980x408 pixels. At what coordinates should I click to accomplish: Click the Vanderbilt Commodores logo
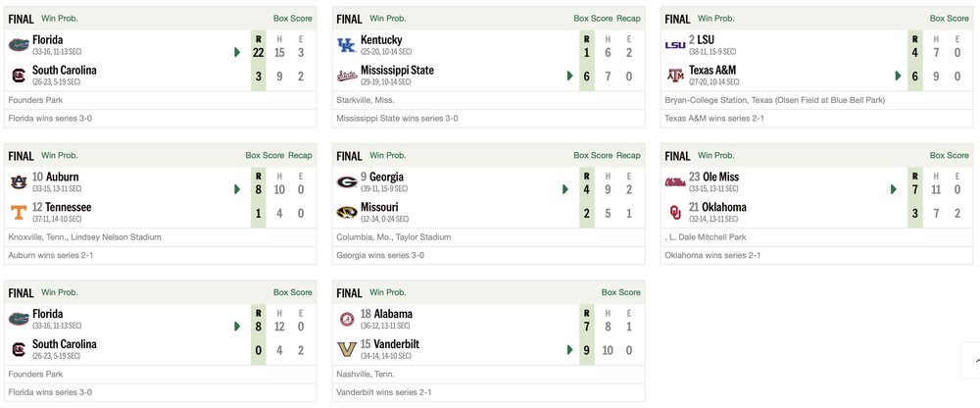click(x=346, y=349)
